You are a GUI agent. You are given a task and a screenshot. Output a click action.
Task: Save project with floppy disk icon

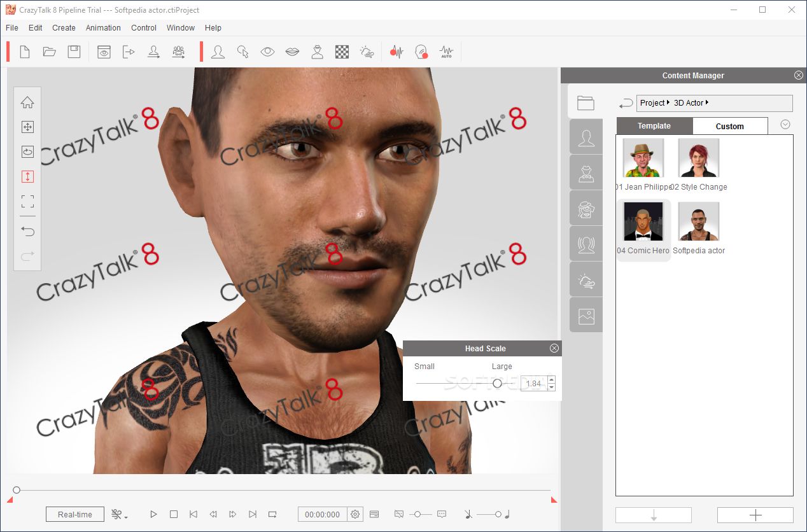coord(74,52)
